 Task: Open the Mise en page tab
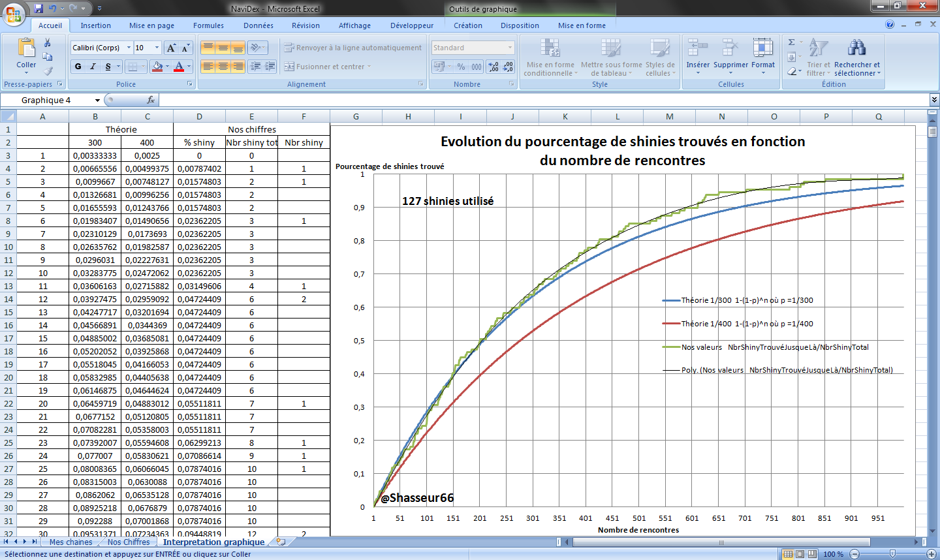[151, 25]
